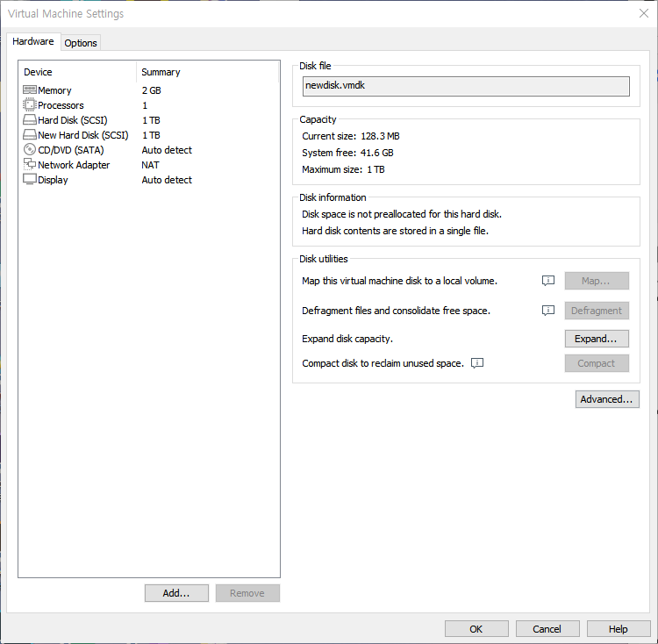Click the Compact button

tap(597, 363)
